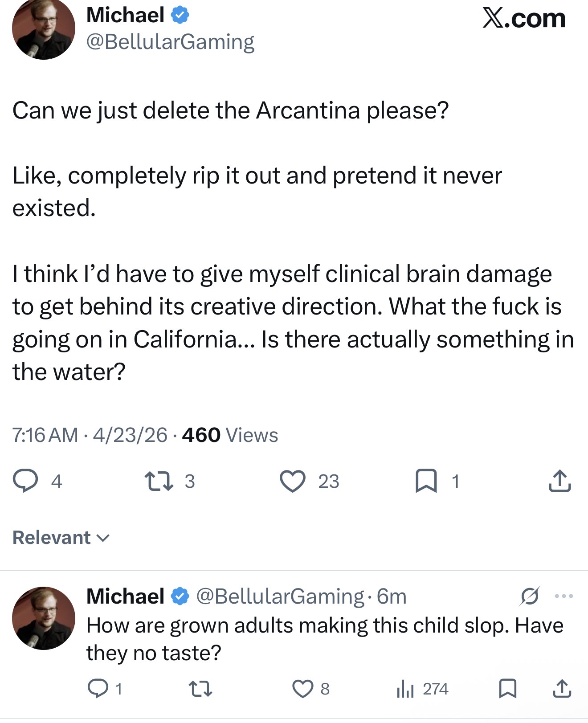Viewport: 588px width, 723px height.
Task: Share the main post via share icon
Action: [560, 481]
